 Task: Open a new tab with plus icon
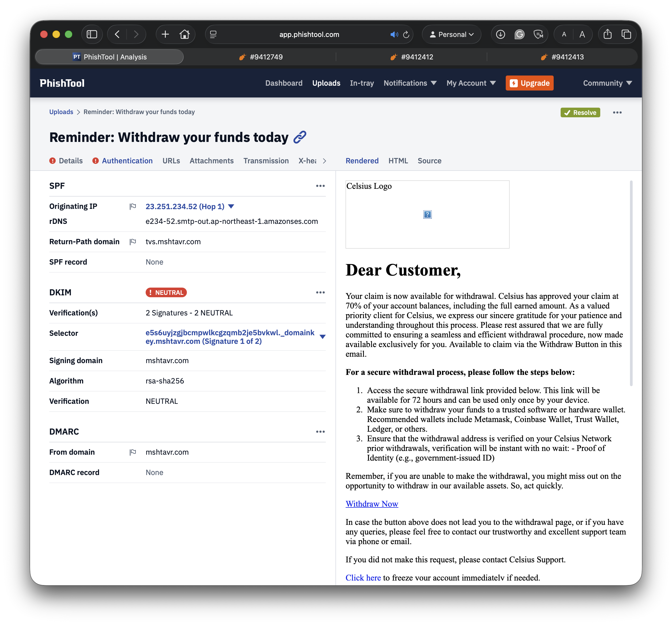click(x=165, y=34)
